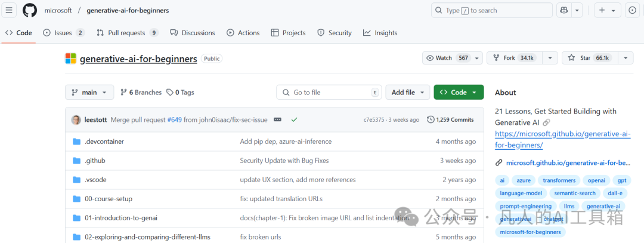Open the Add file dropdown
Viewport: 644px width, 243px height.
pyautogui.click(x=407, y=93)
